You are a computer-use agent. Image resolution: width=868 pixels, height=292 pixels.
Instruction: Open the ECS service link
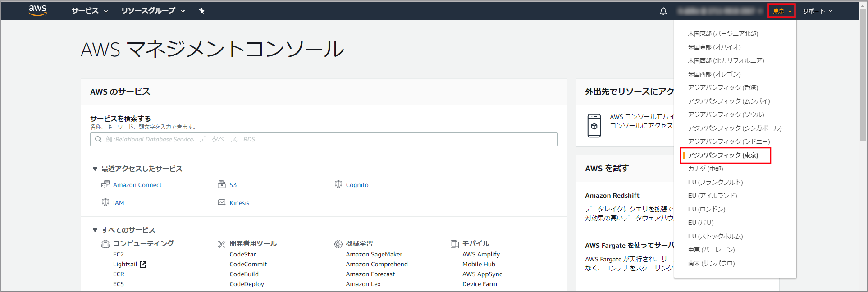click(119, 284)
